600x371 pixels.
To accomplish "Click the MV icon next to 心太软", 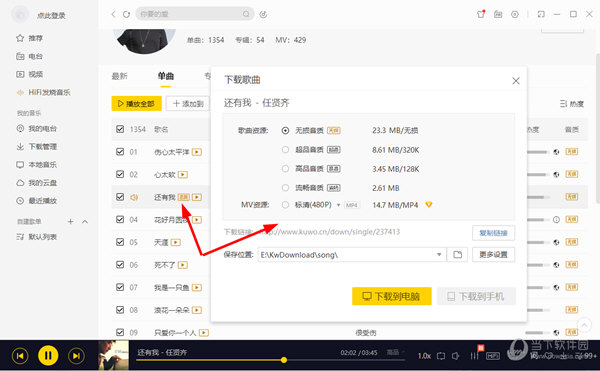I will coord(183,174).
